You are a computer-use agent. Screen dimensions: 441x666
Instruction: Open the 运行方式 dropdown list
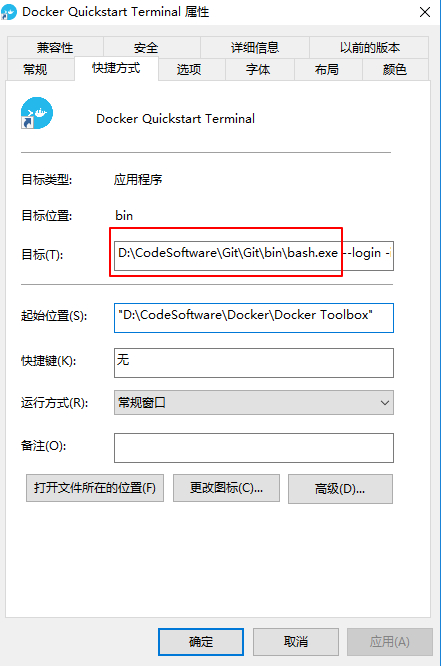254,402
